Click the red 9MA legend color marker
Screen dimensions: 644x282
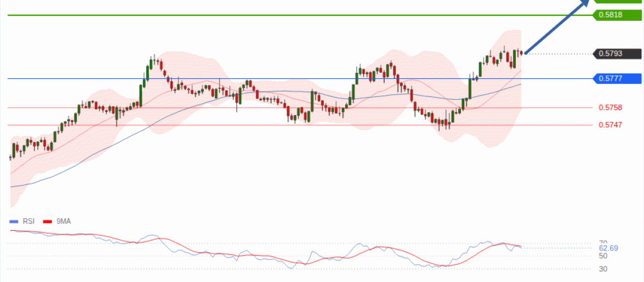[47, 222]
